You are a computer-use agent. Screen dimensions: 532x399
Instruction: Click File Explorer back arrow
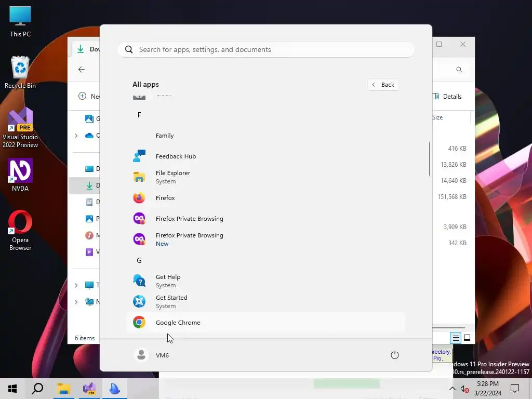click(82, 70)
